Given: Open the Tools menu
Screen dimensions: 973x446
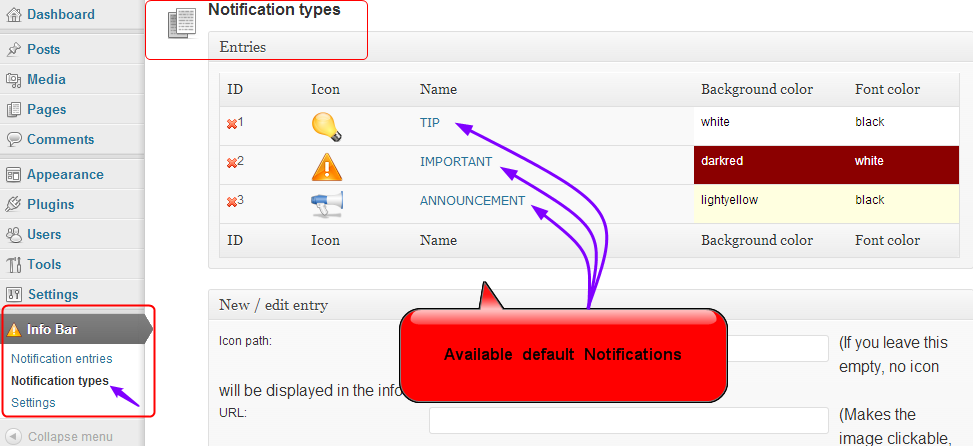Looking at the screenshot, I should pyautogui.click(x=44, y=264).
